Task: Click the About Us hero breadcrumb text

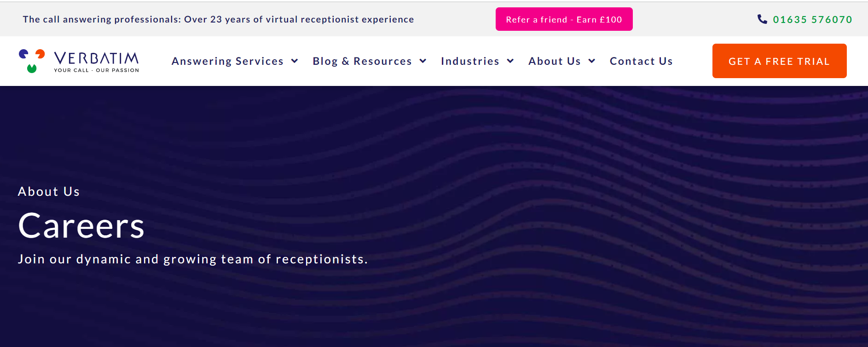Action: [49, 192]
